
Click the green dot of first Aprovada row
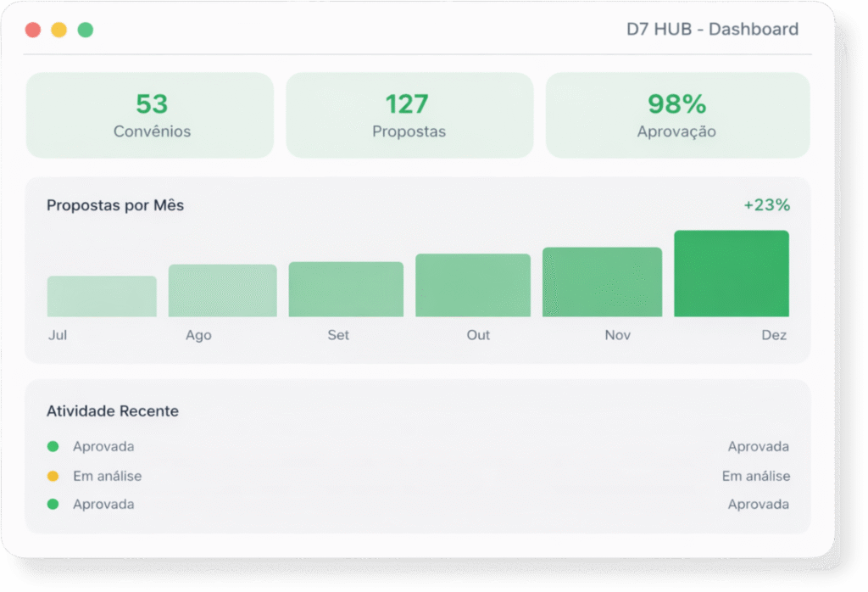pyautogui.click(x=53, y=447)
